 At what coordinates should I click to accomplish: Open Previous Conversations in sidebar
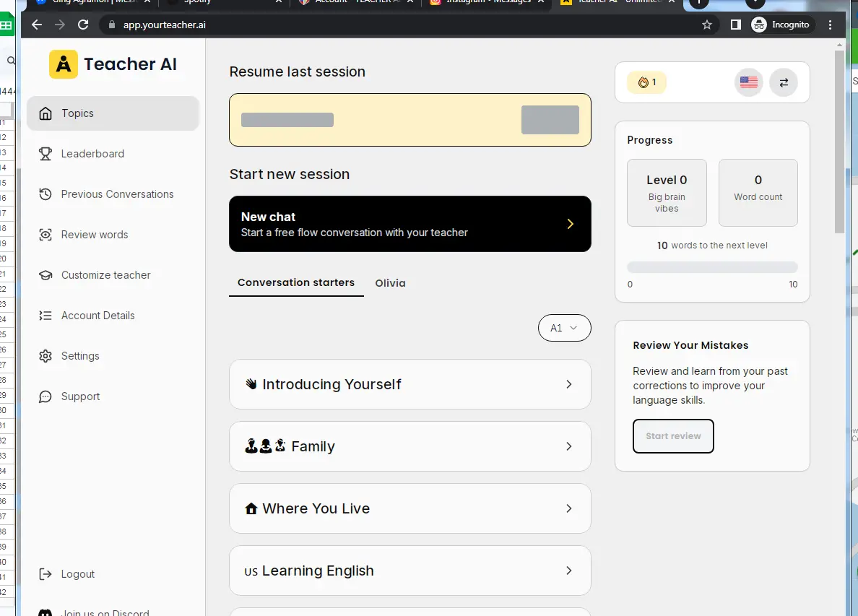(x=113, y=194)
